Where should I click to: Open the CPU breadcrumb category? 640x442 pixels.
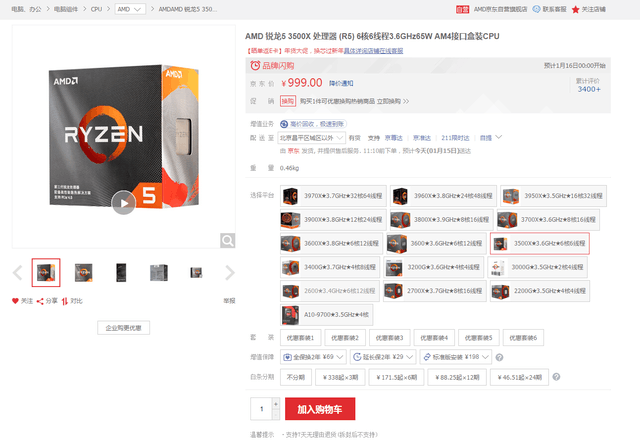pos(96,9)
